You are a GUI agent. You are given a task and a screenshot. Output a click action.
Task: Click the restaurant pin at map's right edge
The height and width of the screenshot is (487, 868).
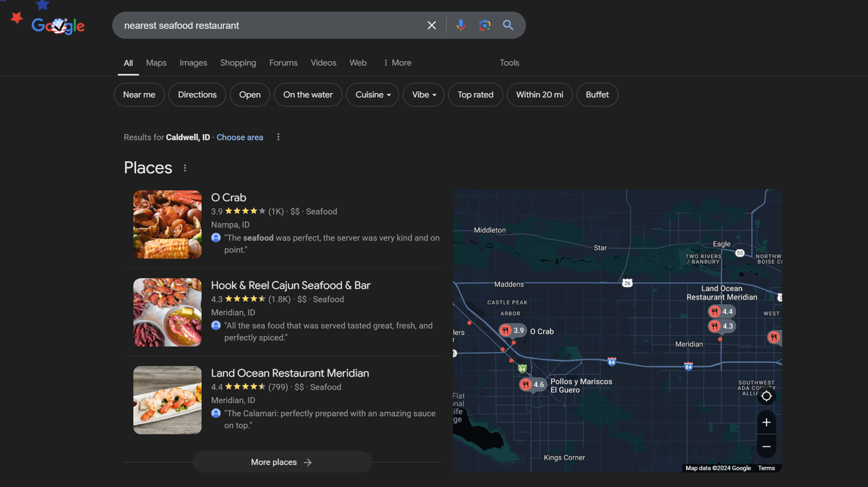point(774,337)
